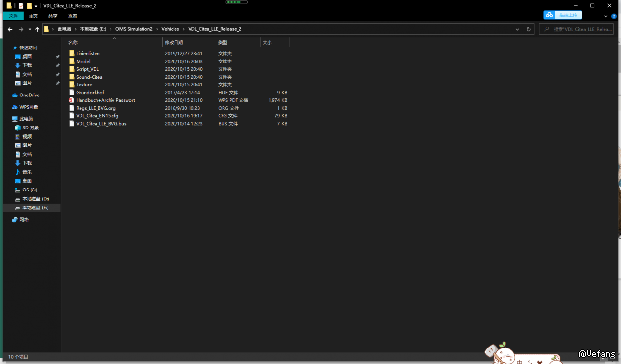Viewport: 621px width, 364px height.
Task: Sort by the 大小 column header
Action: [275, 43]
